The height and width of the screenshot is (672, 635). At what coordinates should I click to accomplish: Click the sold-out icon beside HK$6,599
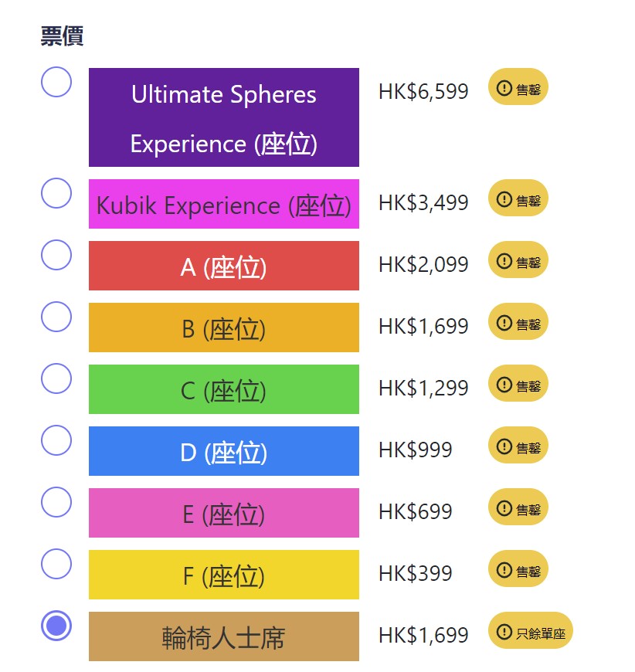(504, 88)
